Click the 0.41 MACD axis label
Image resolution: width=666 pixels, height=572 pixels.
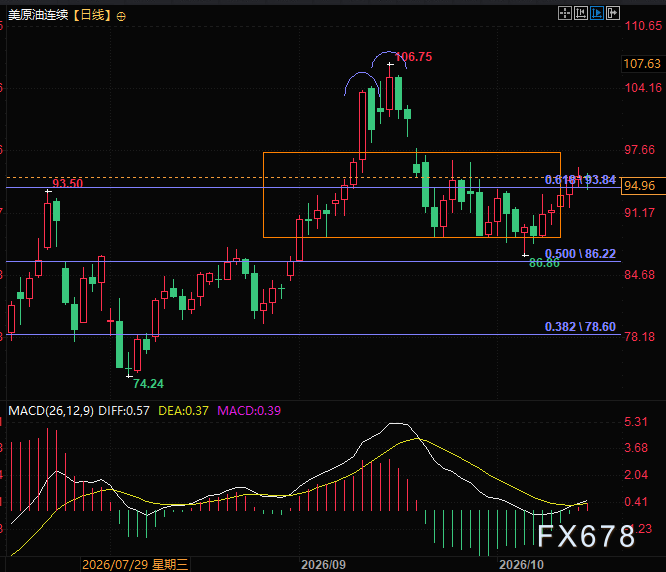click(x=636, y=502)
